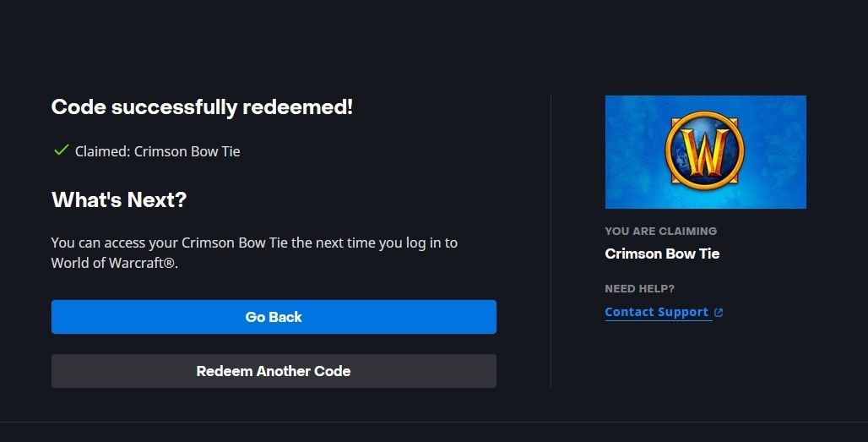Click the green claimed checkmark icon
The height and width of the screenshot is (442, 868).
click(61, 150)
